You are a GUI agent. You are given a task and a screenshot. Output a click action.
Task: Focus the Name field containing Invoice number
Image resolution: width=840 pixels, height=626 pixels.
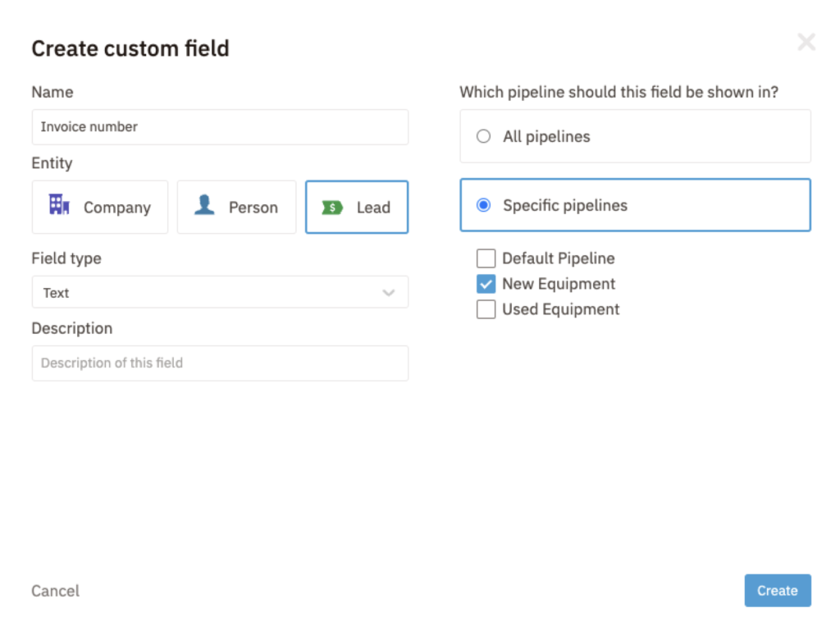click(x=219, y=127)
